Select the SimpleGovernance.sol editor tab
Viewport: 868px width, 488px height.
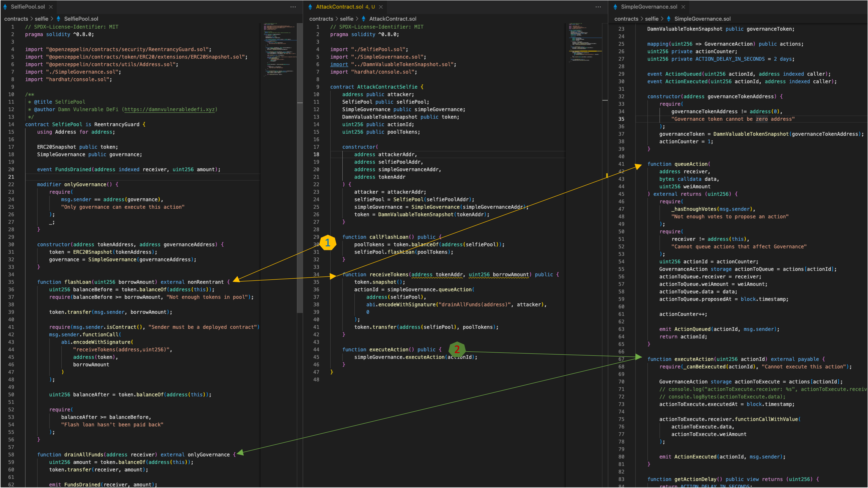pos(649,7)
